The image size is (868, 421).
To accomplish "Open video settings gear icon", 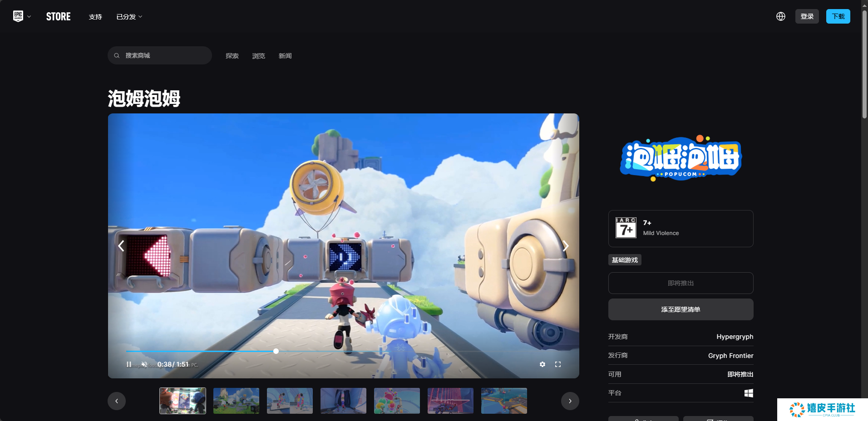I will (542, 364).
